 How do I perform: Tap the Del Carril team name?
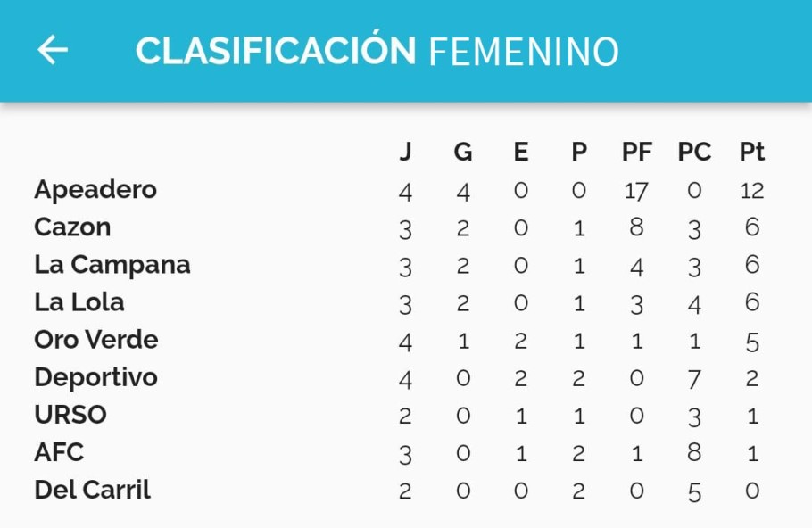coord(92,490)
